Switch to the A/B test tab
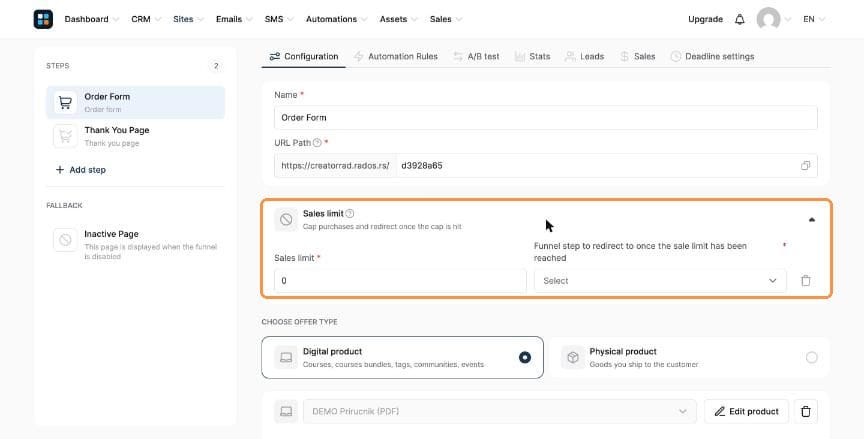Screen dimensions: 864x439 coord(477,57)
